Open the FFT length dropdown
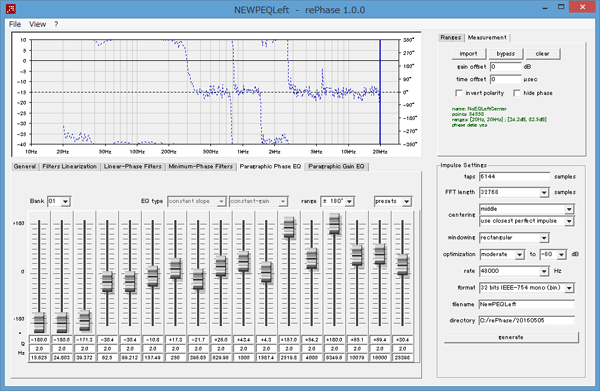Viewport: 600px width, 391px height. point(544,192)
